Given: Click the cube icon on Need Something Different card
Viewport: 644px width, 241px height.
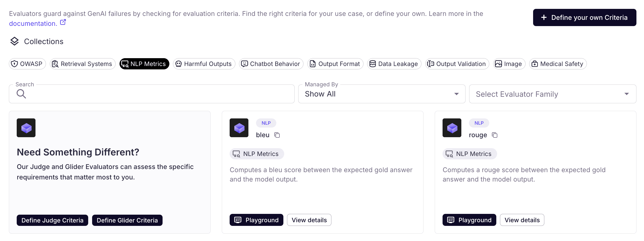Looking at the screenshot, I should [x=26, y=128].
